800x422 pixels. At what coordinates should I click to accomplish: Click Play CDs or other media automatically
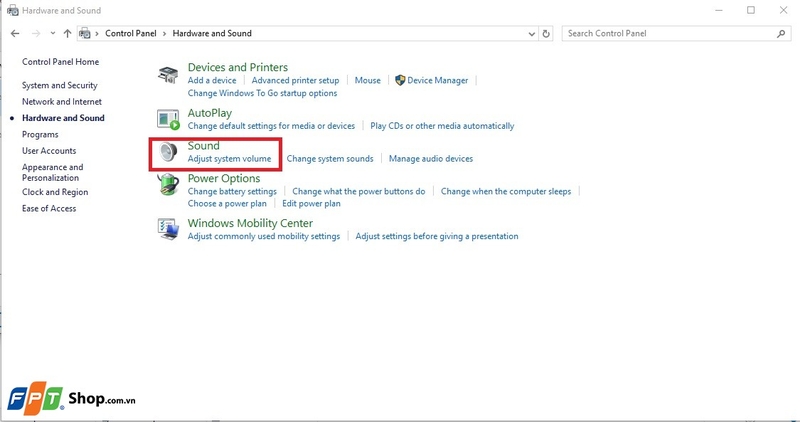[x=442, y=126]
